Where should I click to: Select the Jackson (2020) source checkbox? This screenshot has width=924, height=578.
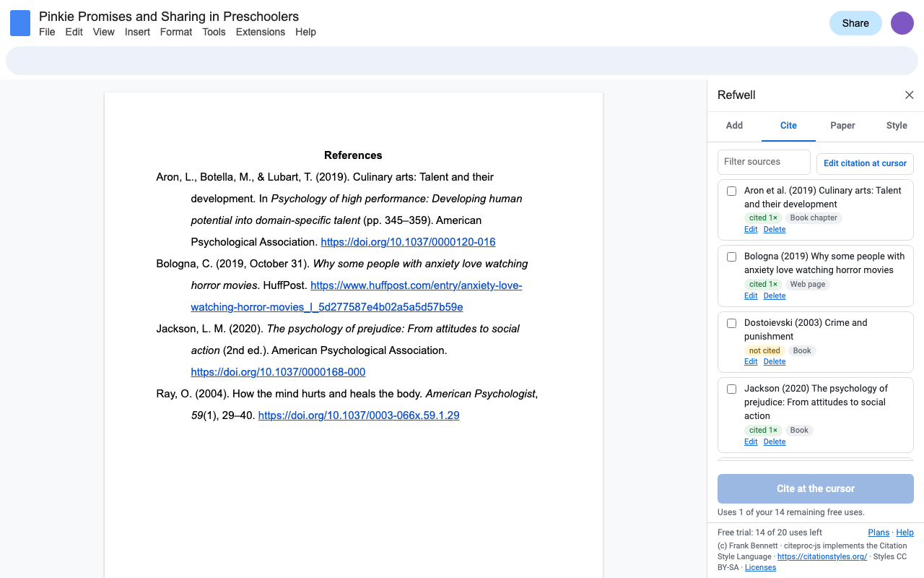731,389
